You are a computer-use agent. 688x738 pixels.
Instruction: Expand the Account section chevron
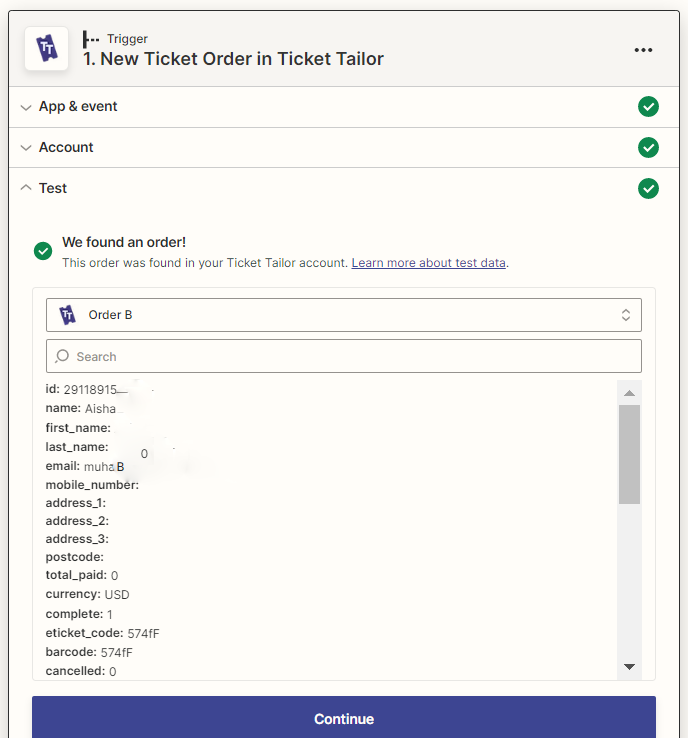pyautogui.click(x=26, y=148)
